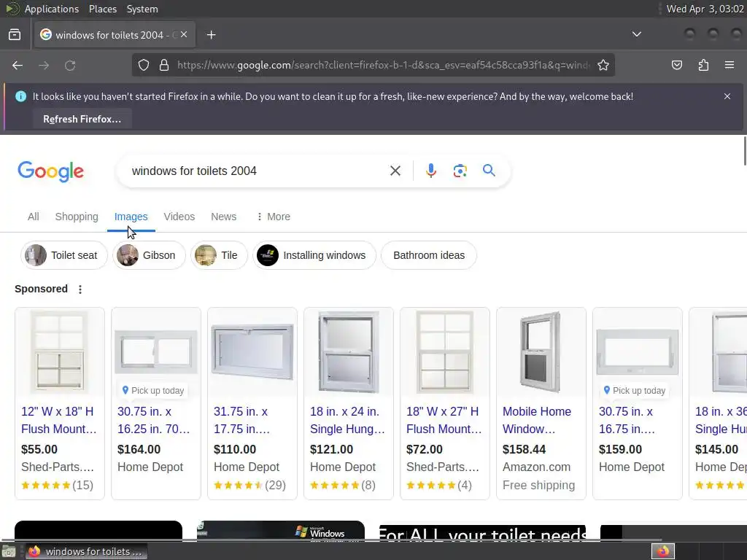Open the Extensions puzzle icon

(x=703, y=65)
